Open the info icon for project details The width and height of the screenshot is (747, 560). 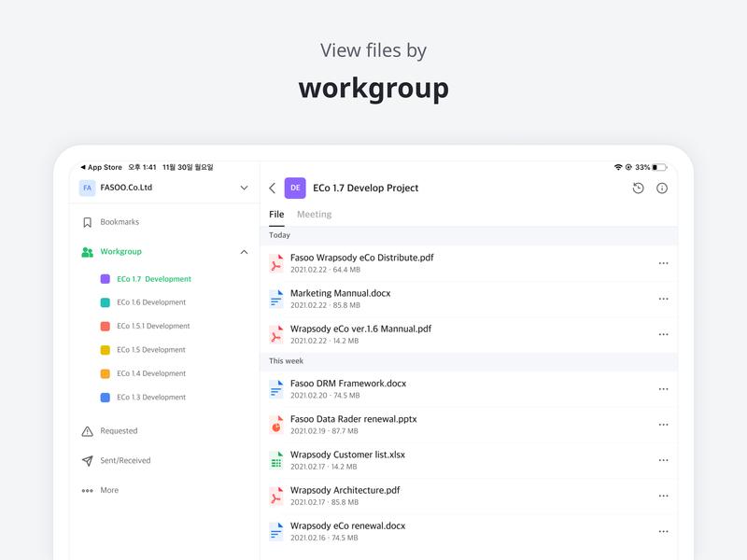click(662, 189)
